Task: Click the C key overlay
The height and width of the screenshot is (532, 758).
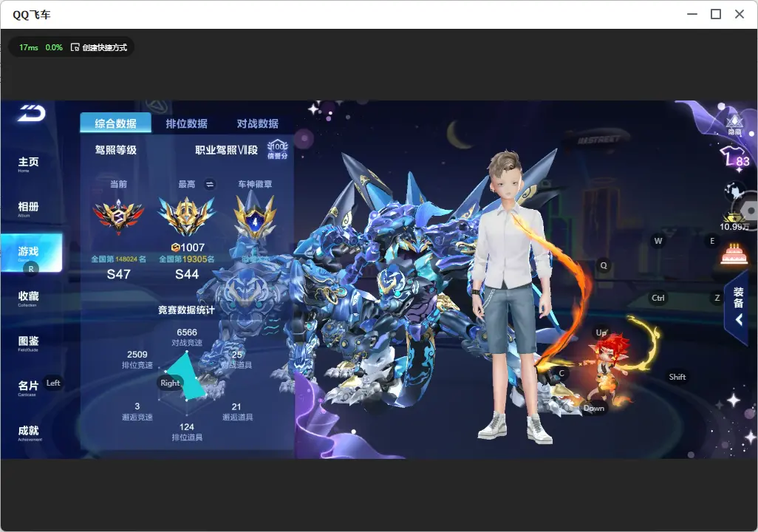Action: tap(561, 373)
